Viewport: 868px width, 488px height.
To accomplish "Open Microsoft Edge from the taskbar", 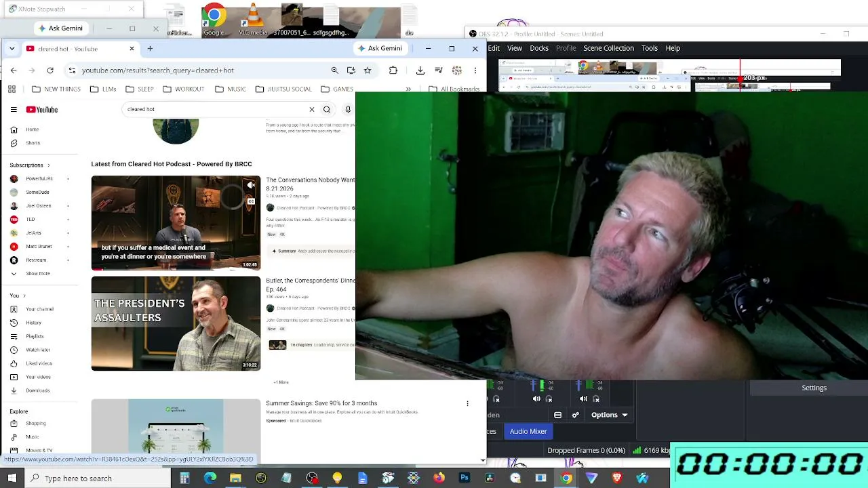I will pyautogui.click(x=210, y=478).
